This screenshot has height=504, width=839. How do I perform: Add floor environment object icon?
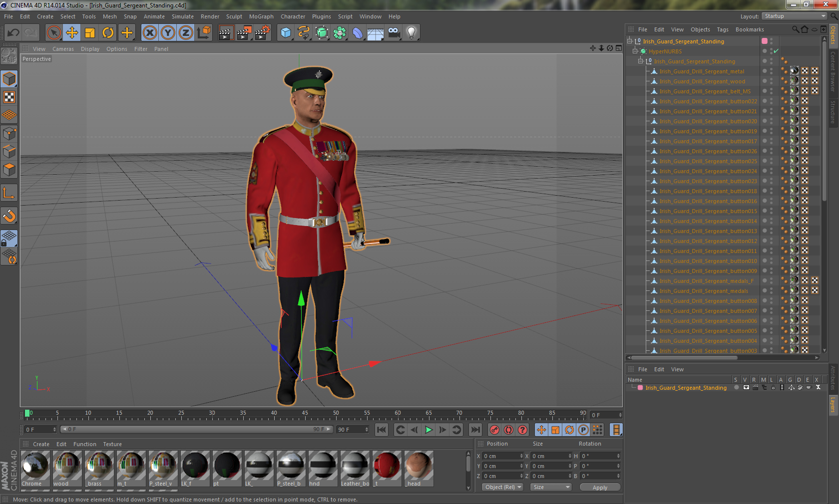(x=376, y=33)
